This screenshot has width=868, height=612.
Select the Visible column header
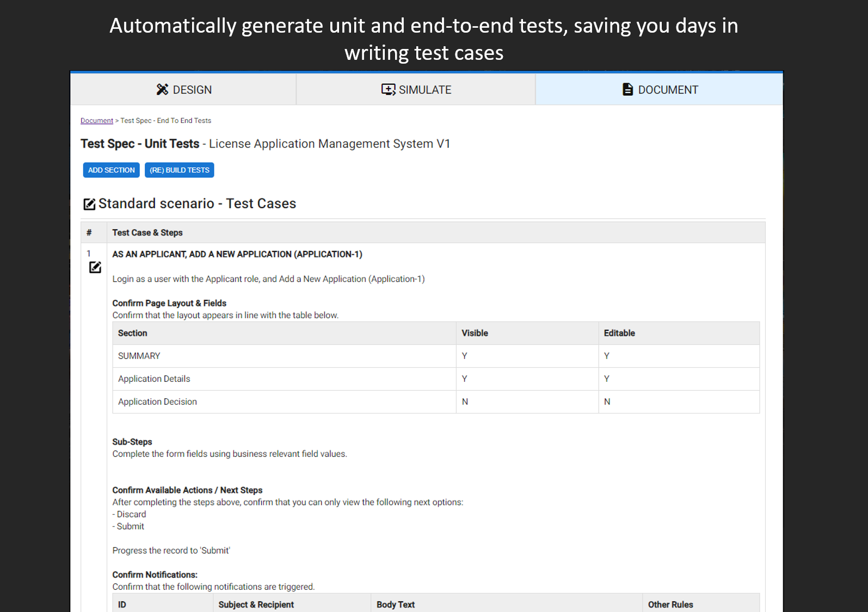point(475,333)
